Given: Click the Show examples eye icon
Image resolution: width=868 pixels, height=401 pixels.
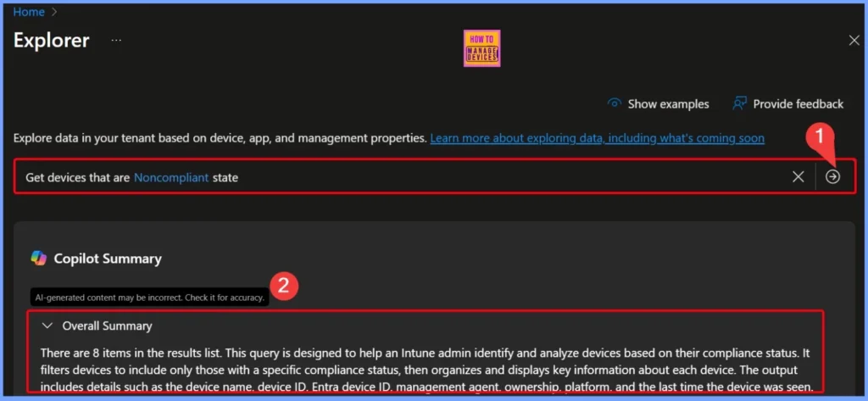Looking at the screenshot, I should (614, 103).
